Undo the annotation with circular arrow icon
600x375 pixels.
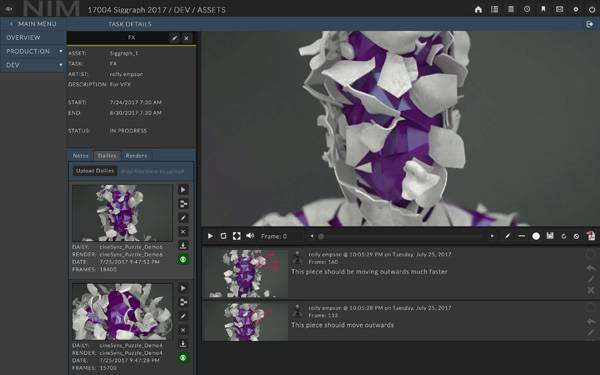point(563,236)
